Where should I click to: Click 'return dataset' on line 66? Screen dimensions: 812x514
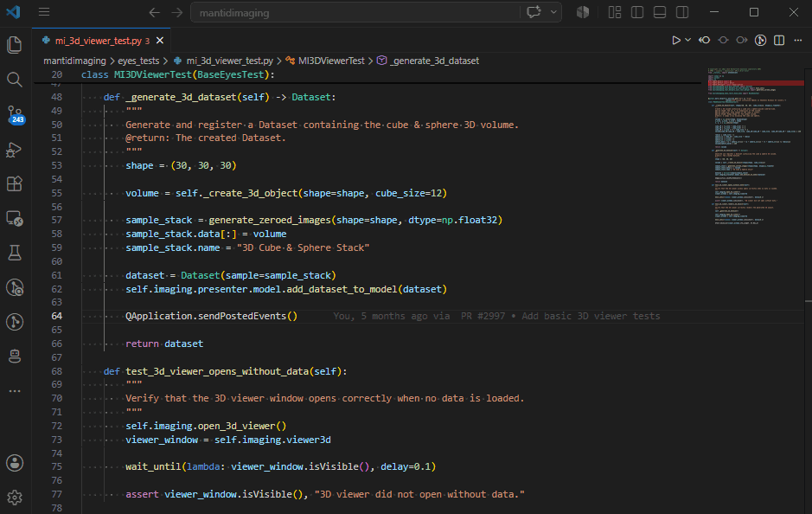[164, 344]
